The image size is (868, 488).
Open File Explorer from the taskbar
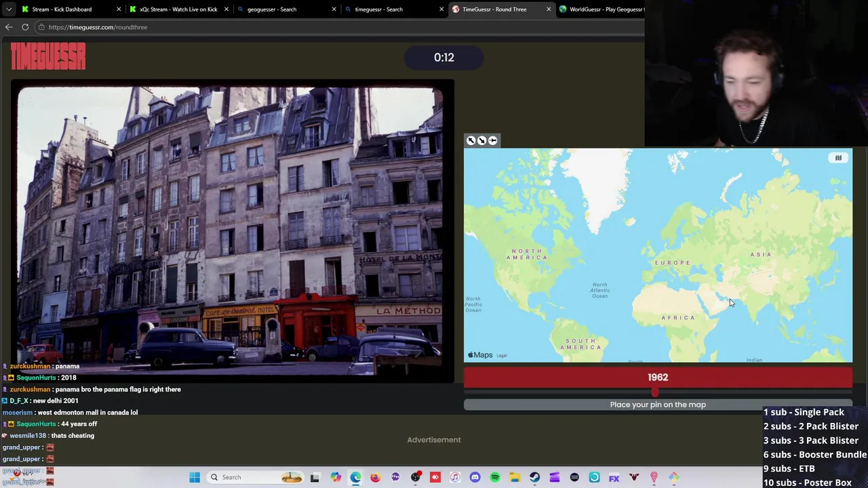(515, 477)
